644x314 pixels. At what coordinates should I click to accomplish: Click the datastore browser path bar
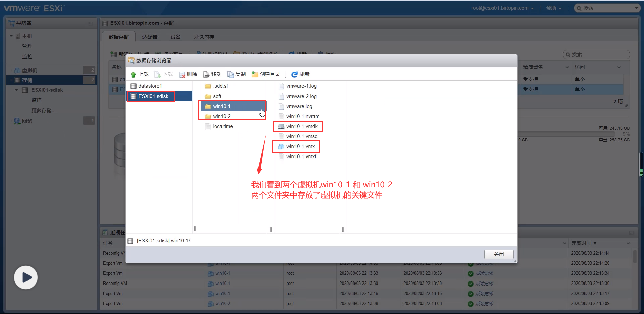[x=321, y=241]
